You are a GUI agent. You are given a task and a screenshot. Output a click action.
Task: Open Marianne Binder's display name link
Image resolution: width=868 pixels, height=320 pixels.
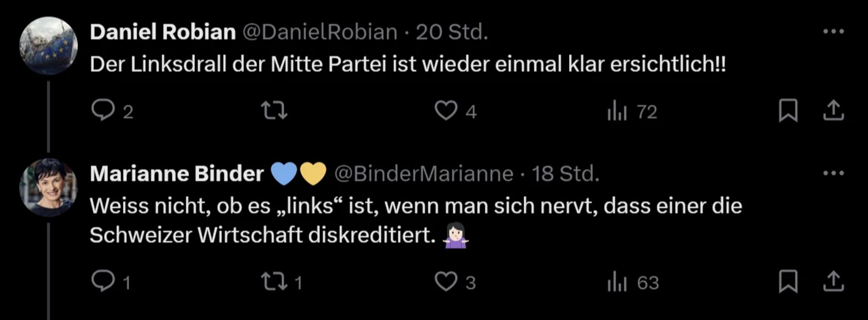click(176, 173)
